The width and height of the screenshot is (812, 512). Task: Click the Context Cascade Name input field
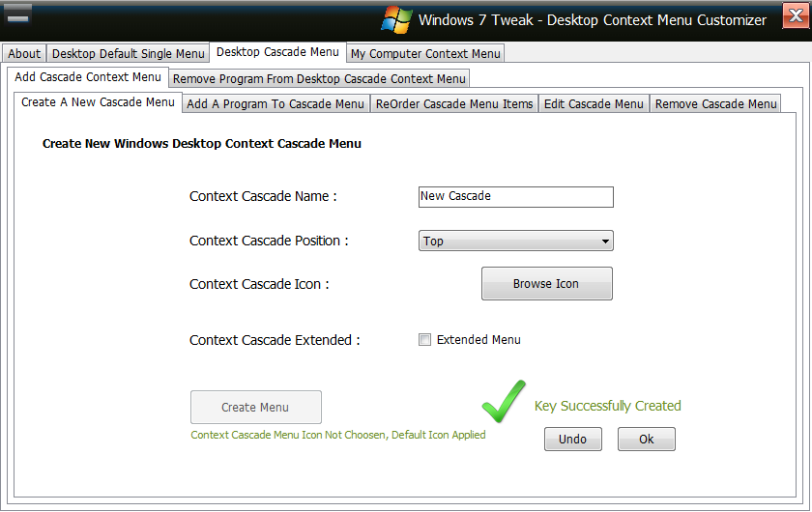516,197
